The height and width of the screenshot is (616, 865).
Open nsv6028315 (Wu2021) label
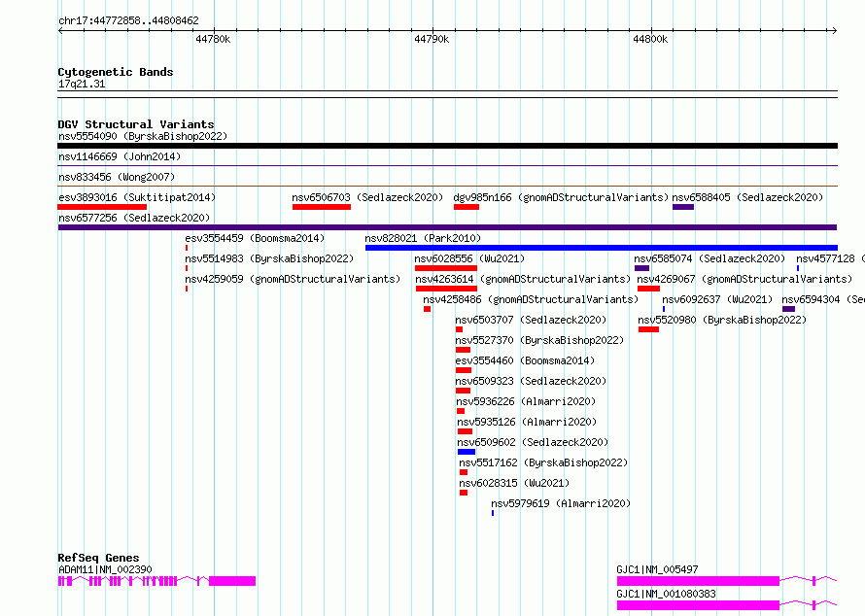(x=514, y=483)
